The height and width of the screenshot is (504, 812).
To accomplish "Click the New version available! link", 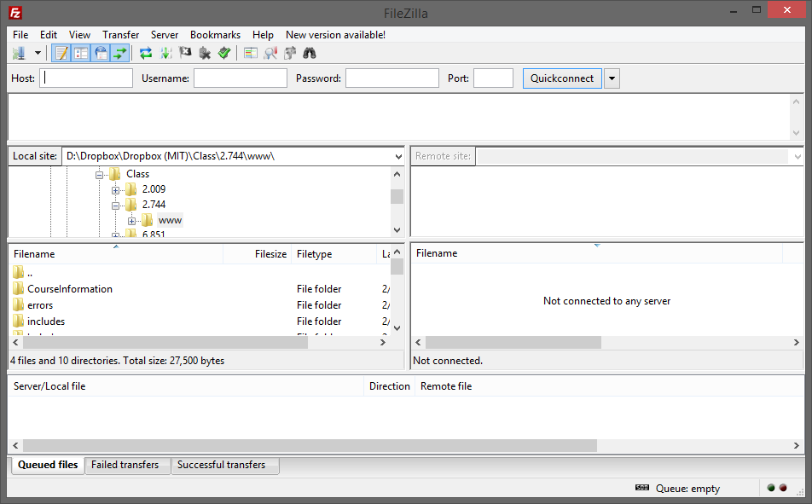I will coord(335,35).
